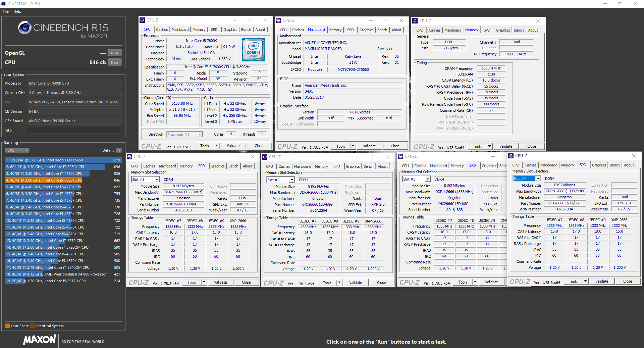
Task: Click the Cinebench logo sphere icon
Action: tap(25, 28)
